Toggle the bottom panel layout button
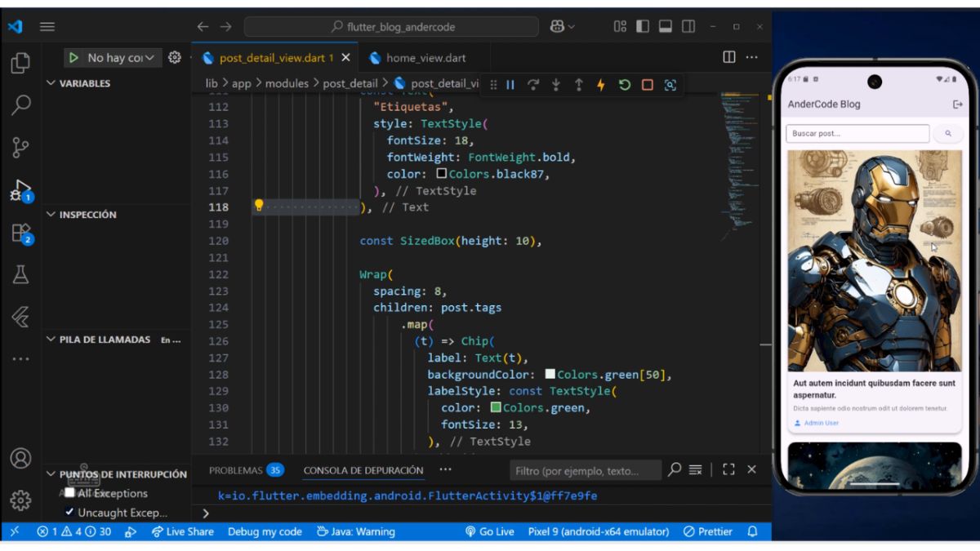 666,27
